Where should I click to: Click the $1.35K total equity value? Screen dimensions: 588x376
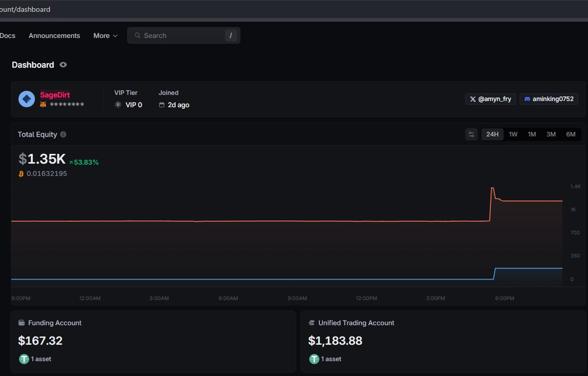[42, 159]
